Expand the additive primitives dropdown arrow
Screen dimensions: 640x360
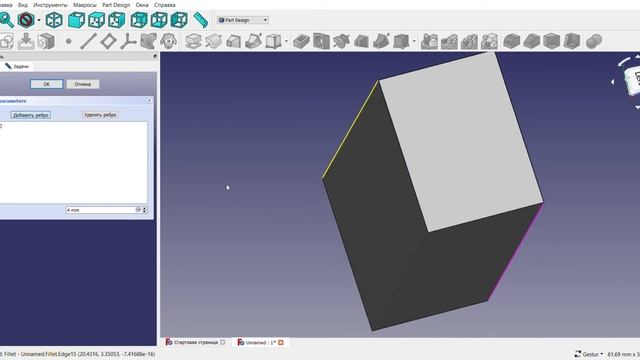tap(286, 41)
